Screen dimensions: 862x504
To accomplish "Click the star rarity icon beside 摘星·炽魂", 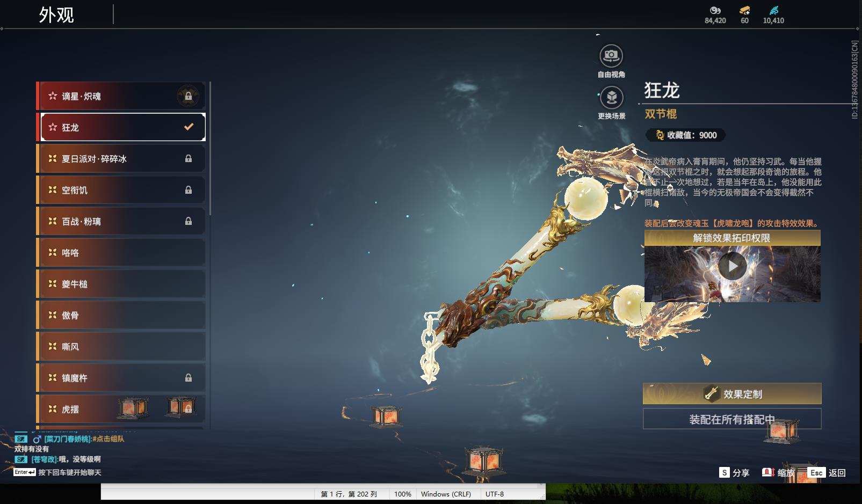I will [x=53, y=96].
